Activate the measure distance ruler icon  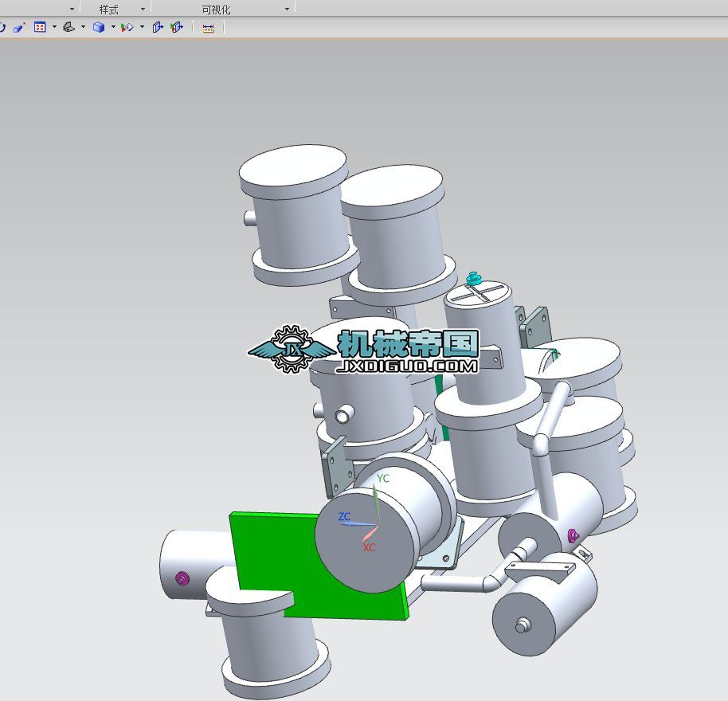click(x=208, y=28)
